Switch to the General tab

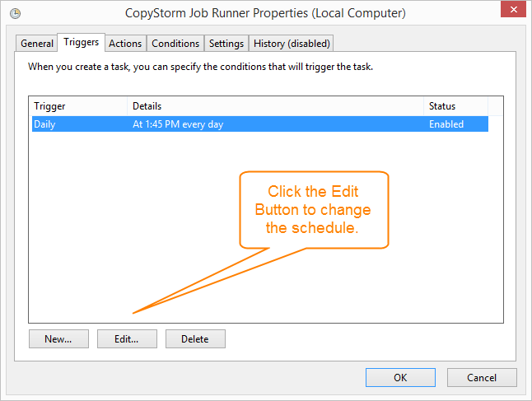(x=36, y=44)
